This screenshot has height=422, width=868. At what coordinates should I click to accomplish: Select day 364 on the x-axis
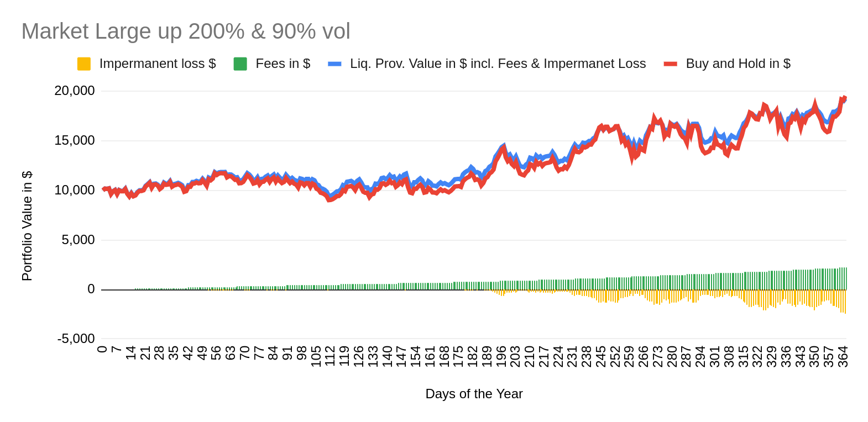[x=843, y=356]
